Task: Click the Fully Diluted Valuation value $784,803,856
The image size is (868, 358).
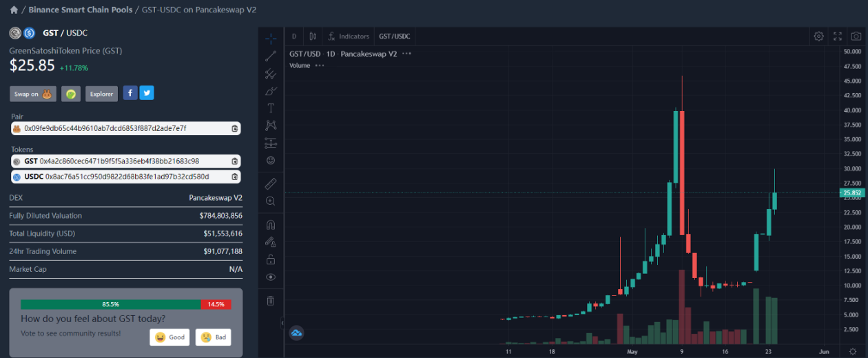Action: coord(220,216)
